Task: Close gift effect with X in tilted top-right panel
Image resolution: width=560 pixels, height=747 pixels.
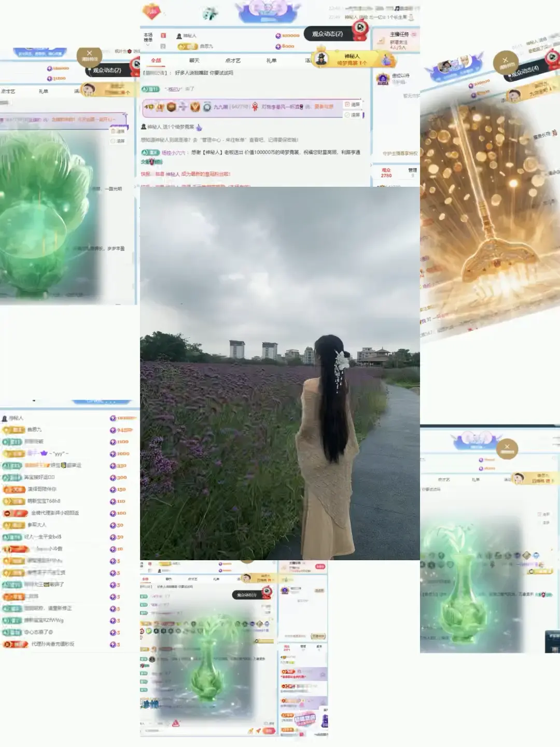Action: tap(506, 62)
